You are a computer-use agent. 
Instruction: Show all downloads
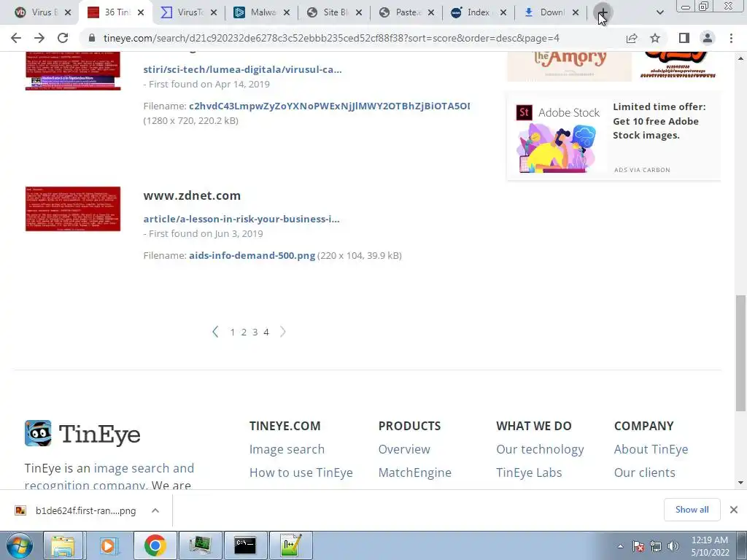[x=692, y=510]
